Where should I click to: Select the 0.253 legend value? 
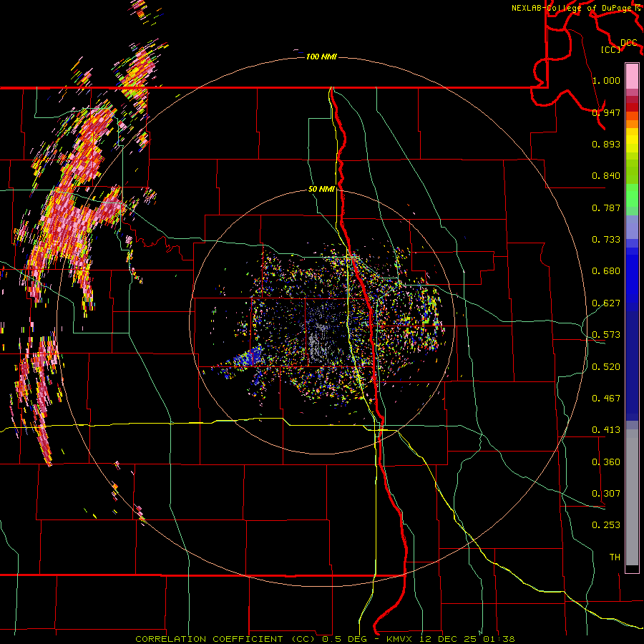(x=606, y=525)
